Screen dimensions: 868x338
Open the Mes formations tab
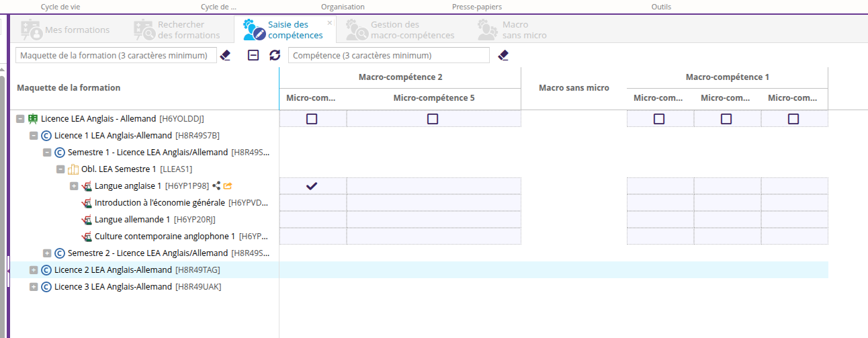coord(66,30)
